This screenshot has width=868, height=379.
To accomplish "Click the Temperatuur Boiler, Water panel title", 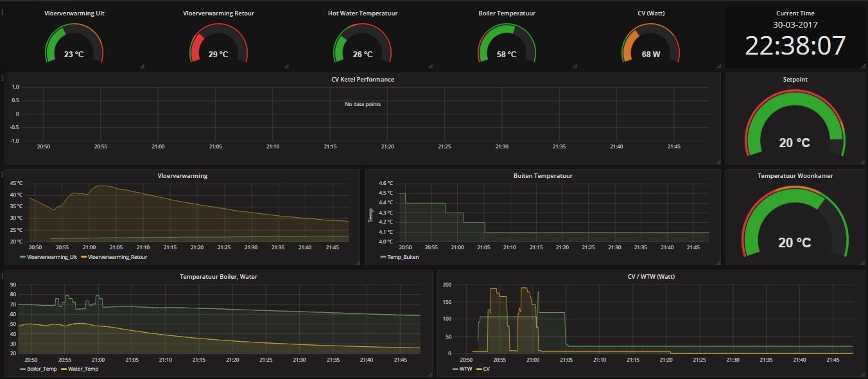I will (x=218, y=277).
